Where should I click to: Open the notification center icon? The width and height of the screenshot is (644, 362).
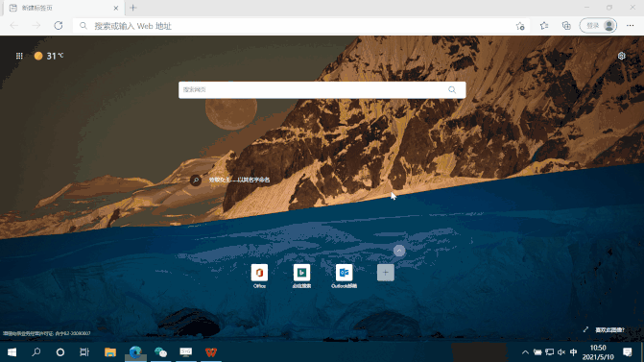(x=627, y=352)
